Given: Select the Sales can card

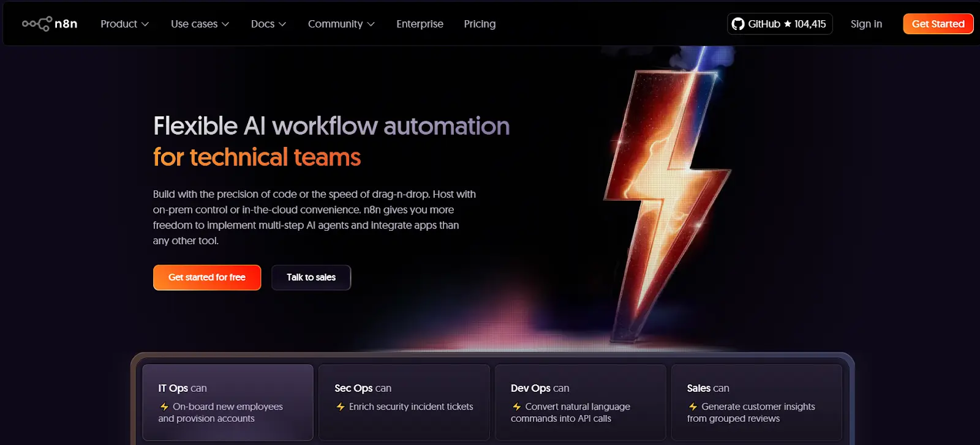Looking at the screenshot, I should point(756,402).
